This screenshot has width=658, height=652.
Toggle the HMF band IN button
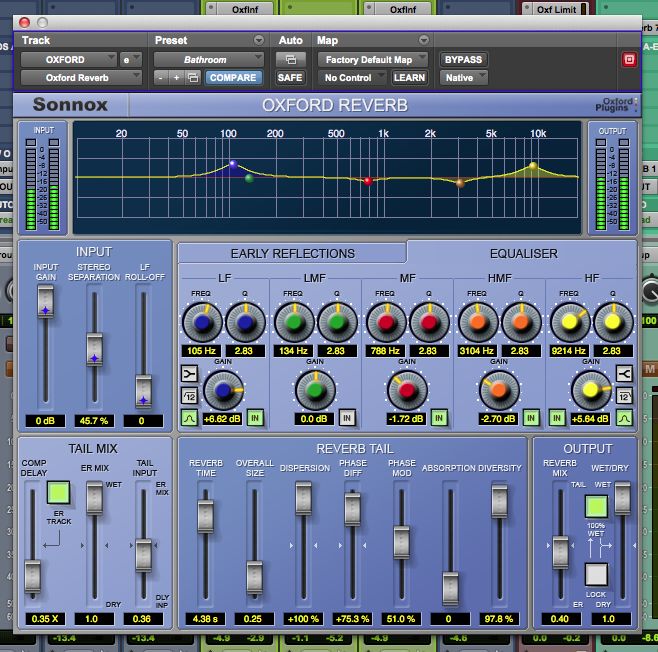531,418
